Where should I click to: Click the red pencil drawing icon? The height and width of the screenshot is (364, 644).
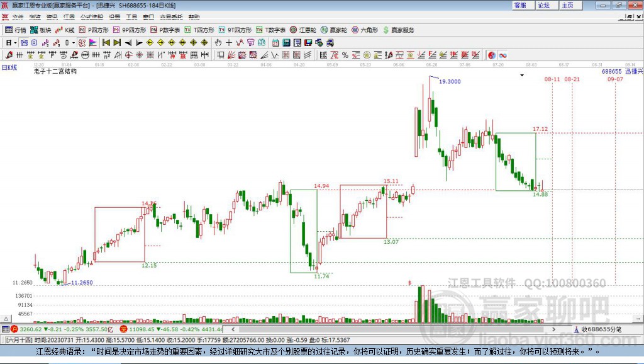9,55
